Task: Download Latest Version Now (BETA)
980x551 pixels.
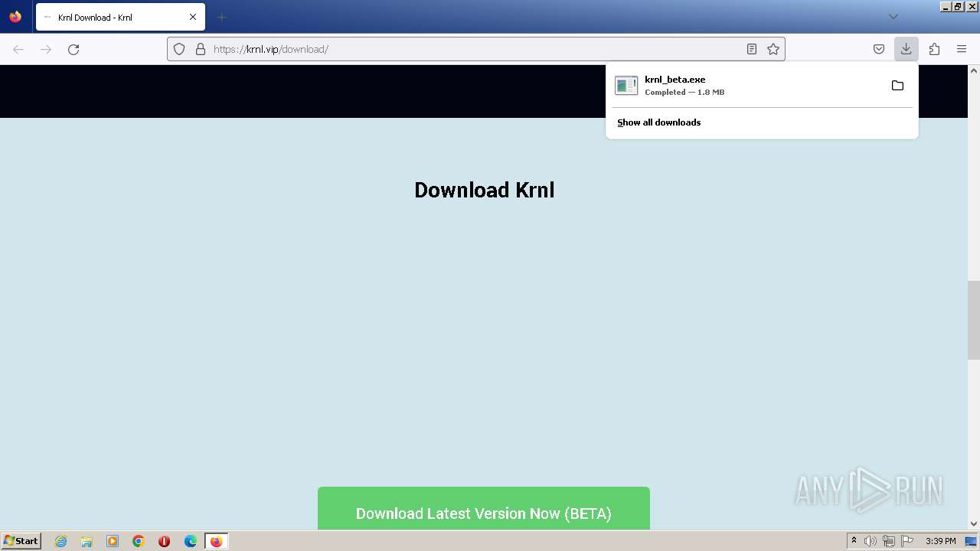Action: [484, 509]
